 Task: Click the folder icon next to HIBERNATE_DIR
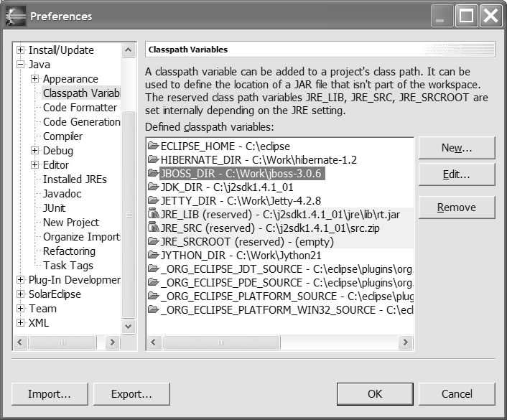pos(153,159)
